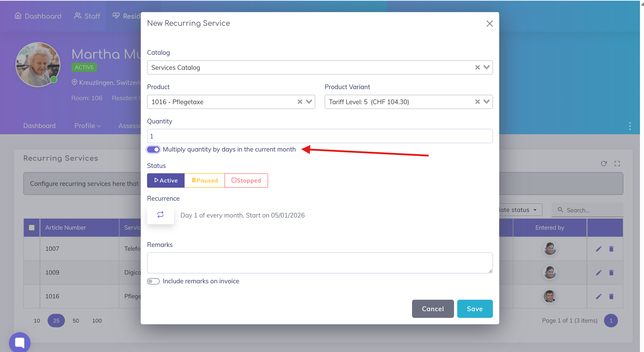Viewport: 644px width, 352px height.
Task: Open the Product Variant dropdown arrow
Action: pos(487,102)
